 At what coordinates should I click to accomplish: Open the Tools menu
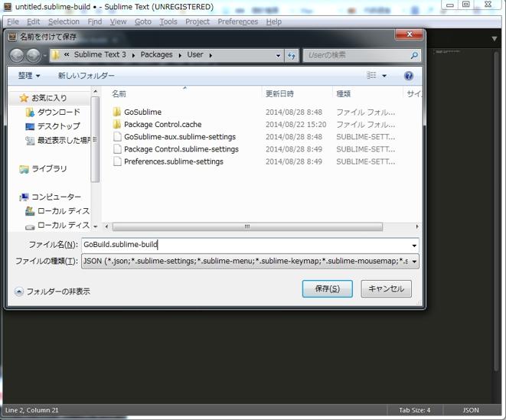pos(168,21)
